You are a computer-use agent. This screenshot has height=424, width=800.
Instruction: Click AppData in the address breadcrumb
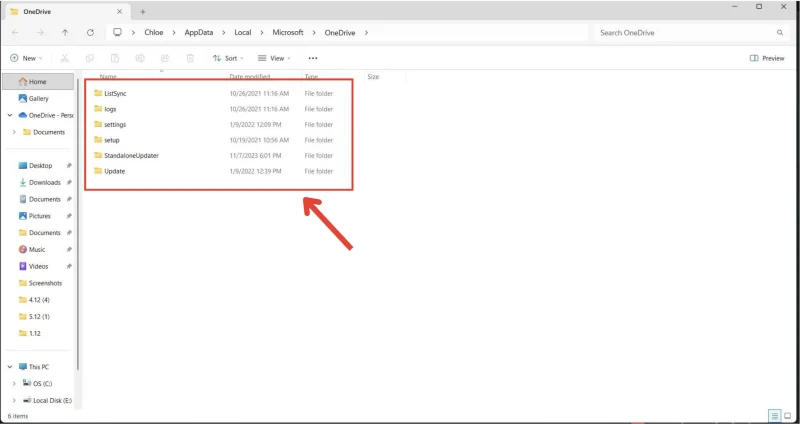[x=199, y=32]
